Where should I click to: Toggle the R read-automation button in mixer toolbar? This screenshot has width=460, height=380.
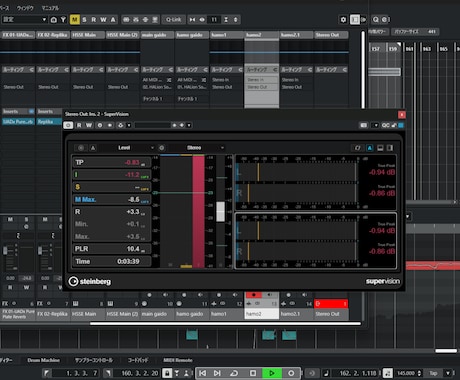click(x=94, y=20)
